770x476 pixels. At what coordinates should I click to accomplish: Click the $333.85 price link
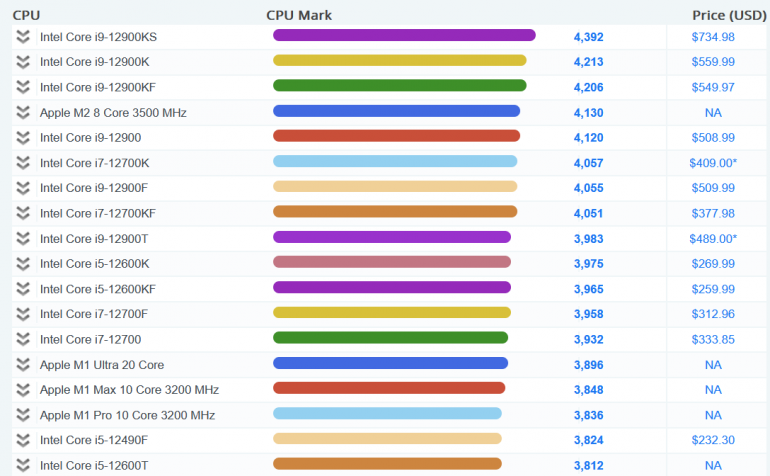coord(713,339)
